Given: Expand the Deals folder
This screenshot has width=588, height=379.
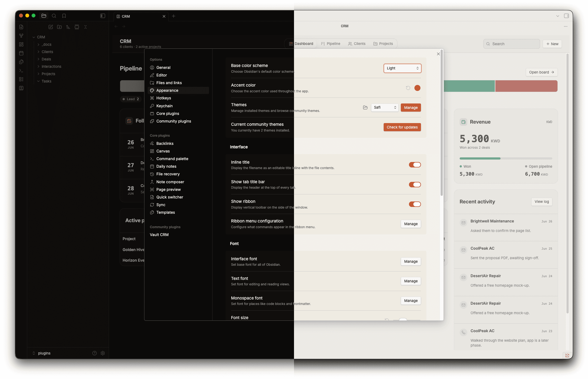Looking at the screenshot, I should point(38,59).
